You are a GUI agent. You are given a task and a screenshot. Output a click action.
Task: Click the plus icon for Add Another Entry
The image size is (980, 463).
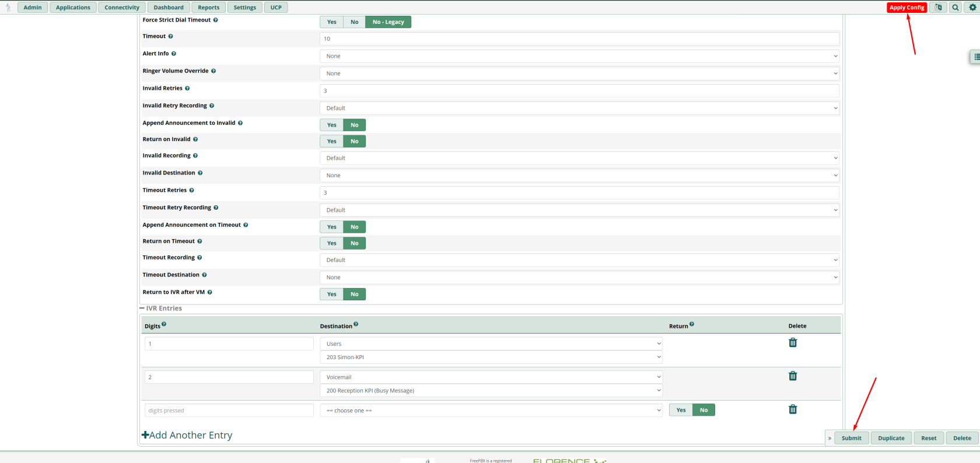145,435
